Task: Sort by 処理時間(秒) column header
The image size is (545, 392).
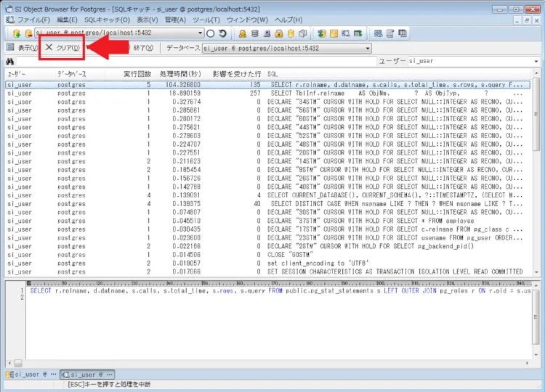Action: [178, 74]
